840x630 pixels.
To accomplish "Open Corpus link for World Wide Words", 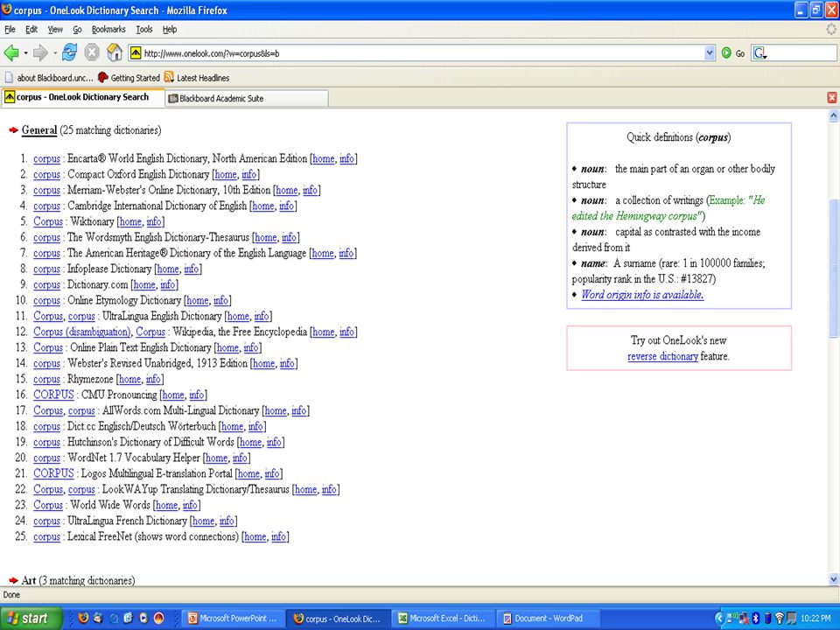I will coord(48,505).
